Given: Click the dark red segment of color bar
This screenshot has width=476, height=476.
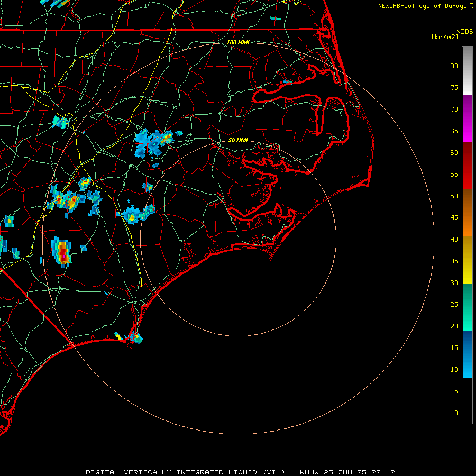Looking at the screenshot, I should (467, 166).
